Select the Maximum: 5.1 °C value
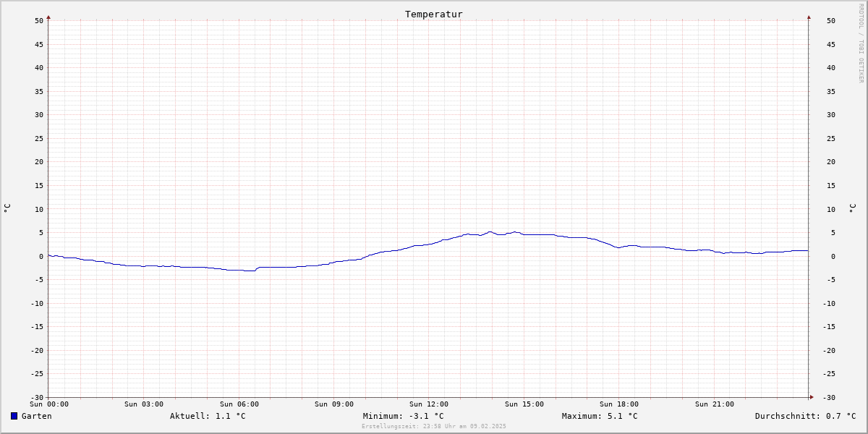868x434 pixels. [600, 416]
